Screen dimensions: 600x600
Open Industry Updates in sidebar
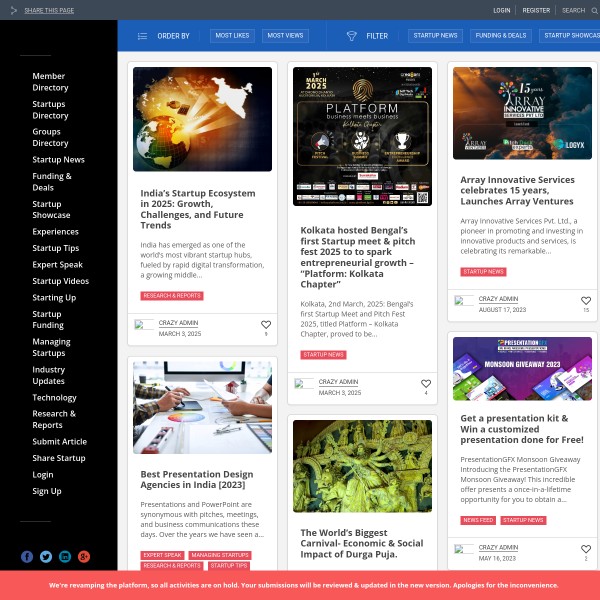(49, 375)
